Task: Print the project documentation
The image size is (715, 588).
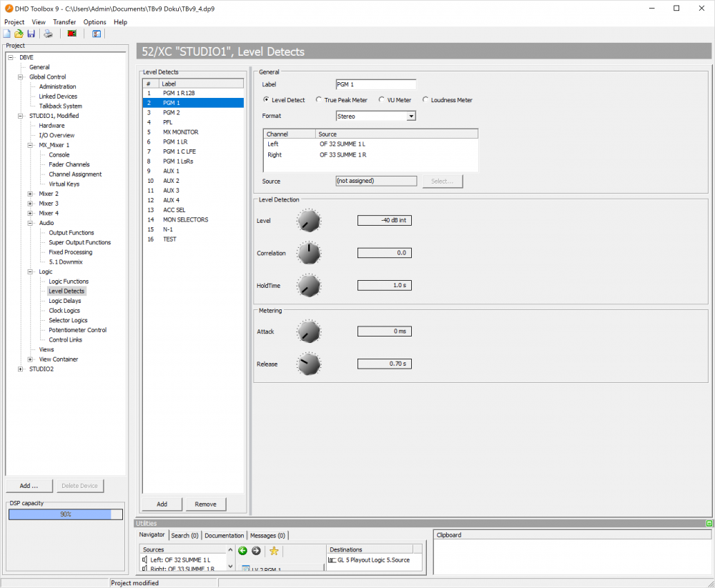Action: (x=47, y=34)
